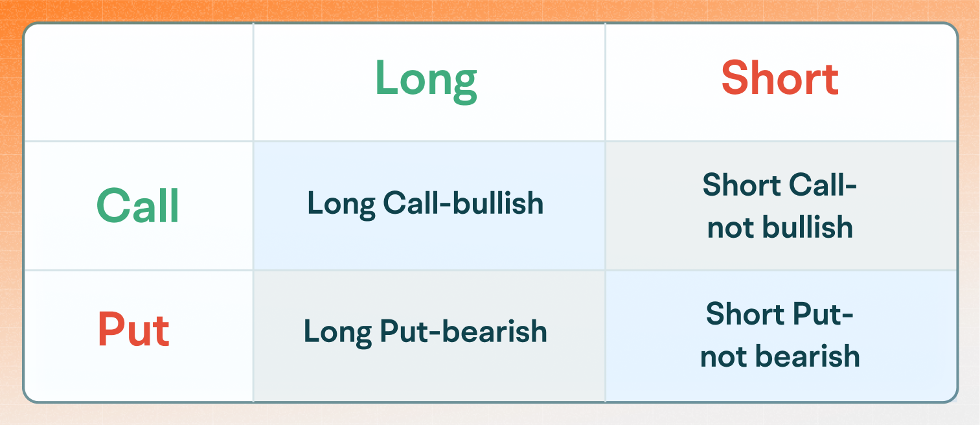Click the empty top-left table cell
Image resolution: width=980 pixels, height=425 pixels.
point(138,82)
